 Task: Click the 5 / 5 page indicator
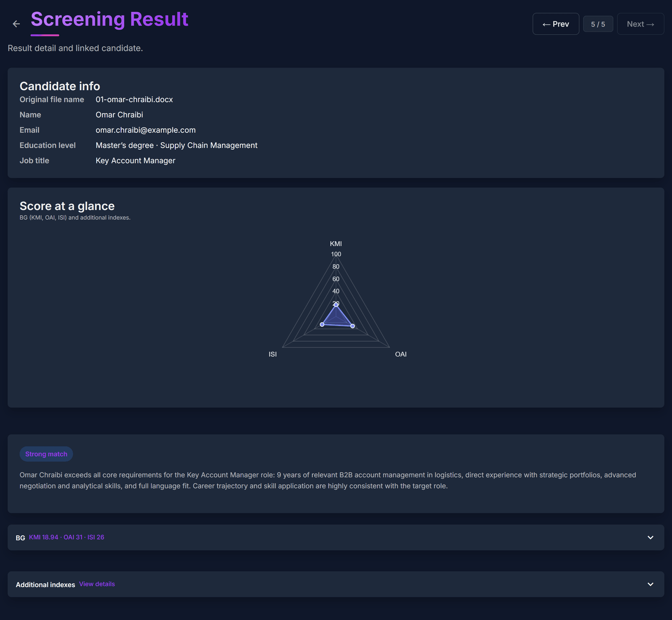coord(598,24)
